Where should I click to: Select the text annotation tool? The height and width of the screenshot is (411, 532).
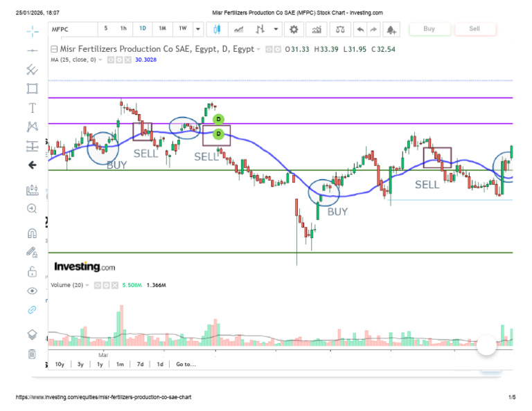tap(33, 108)
